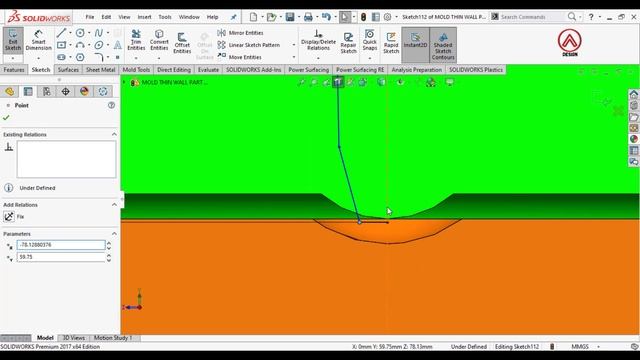640x360 pixels.
Task: Select the Polygon tool
Action: pyautogui.click(x=80, y=57)
